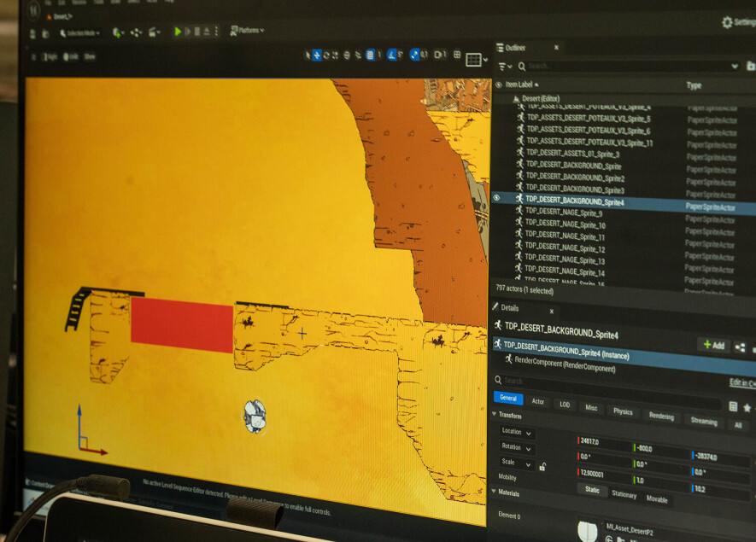Screen dimensions: 756x542
Task: Open the Blueprints toolbar menu
Action: [x=136, y=32]
